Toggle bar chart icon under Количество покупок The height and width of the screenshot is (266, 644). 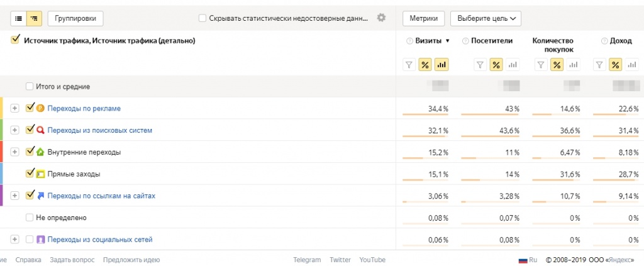click(x=574, y=65)
